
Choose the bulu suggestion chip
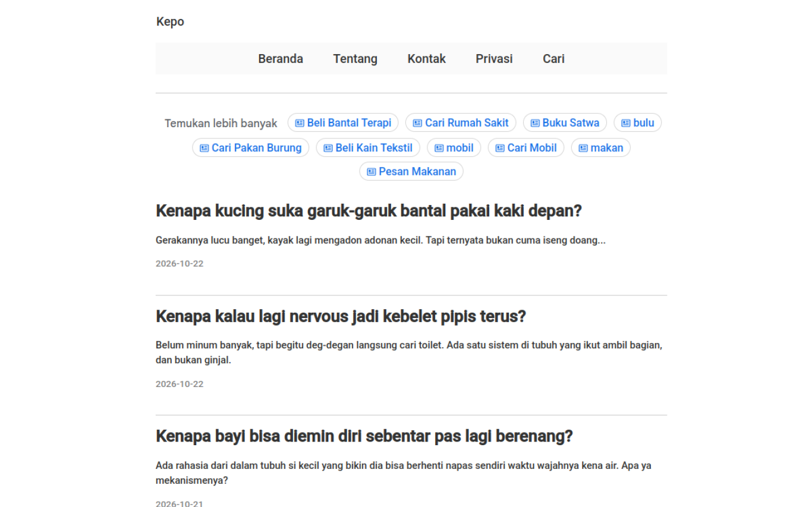638,123
